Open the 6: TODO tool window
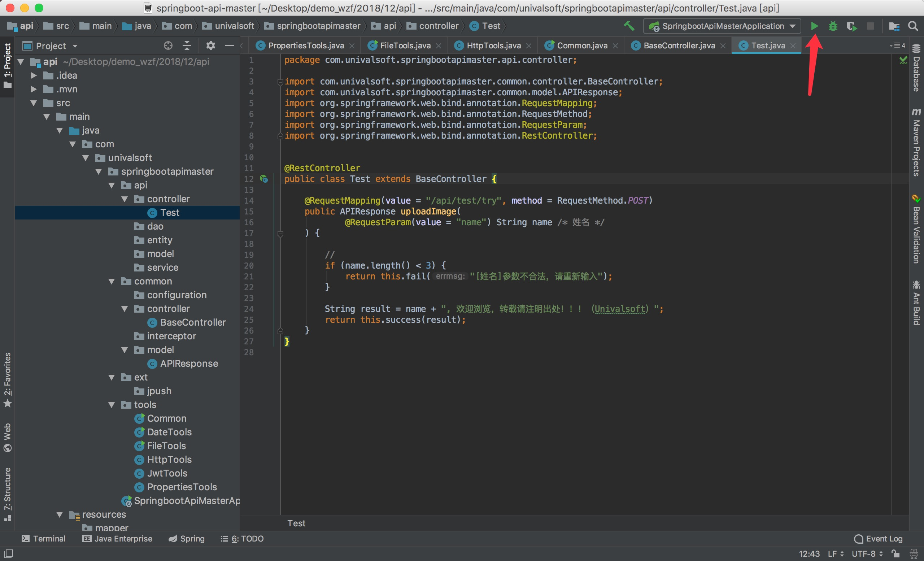Viewport: 924px width, 561px height. pyautogui.click(x=242, y=539)
